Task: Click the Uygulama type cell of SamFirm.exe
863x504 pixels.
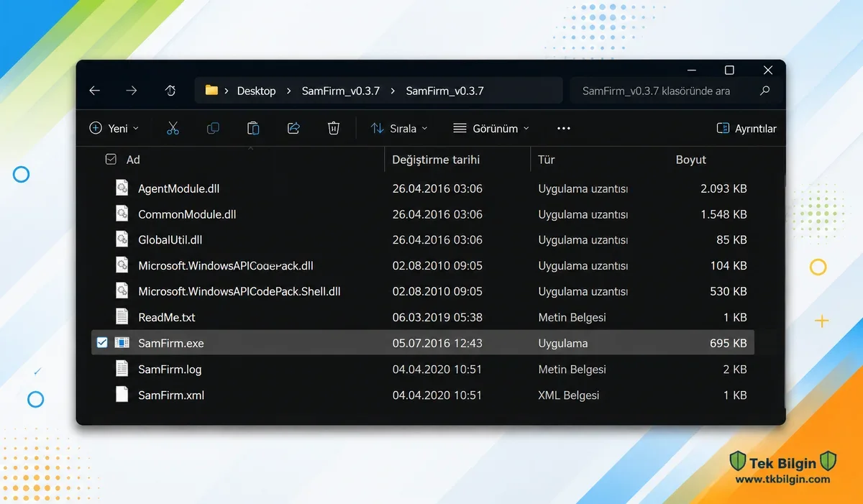Action: (563, 343)
